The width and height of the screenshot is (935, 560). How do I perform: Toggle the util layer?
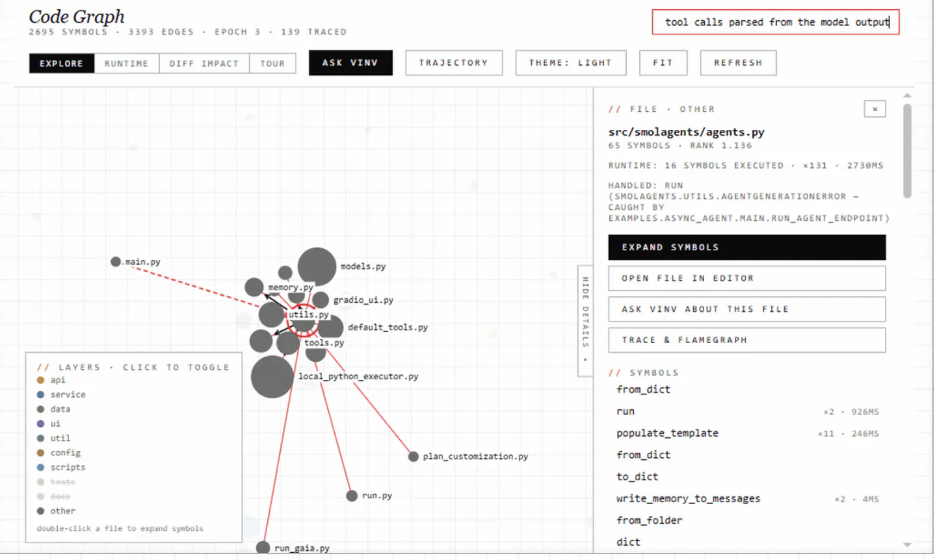(53, 439)
